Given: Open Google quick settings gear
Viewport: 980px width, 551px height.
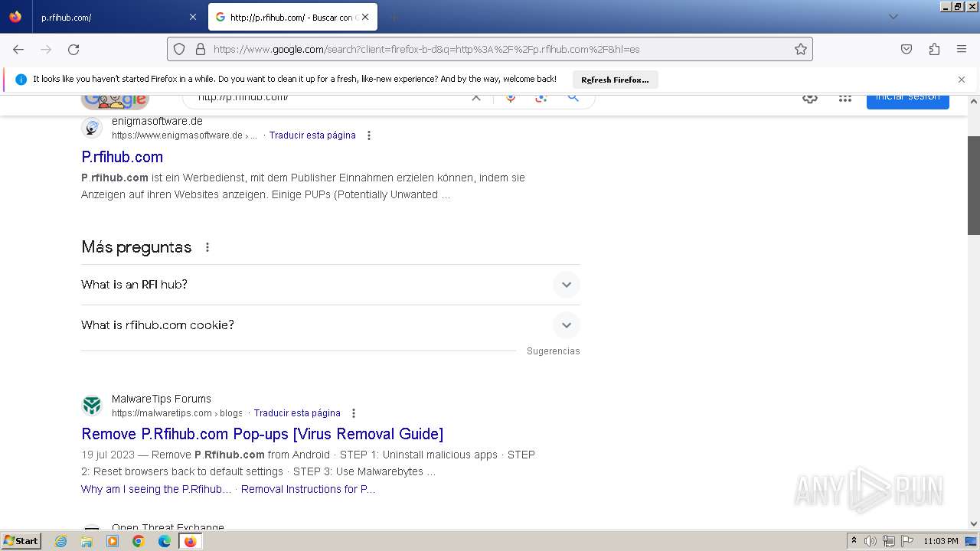Looking at the screenshot, I should pos(810,98).
